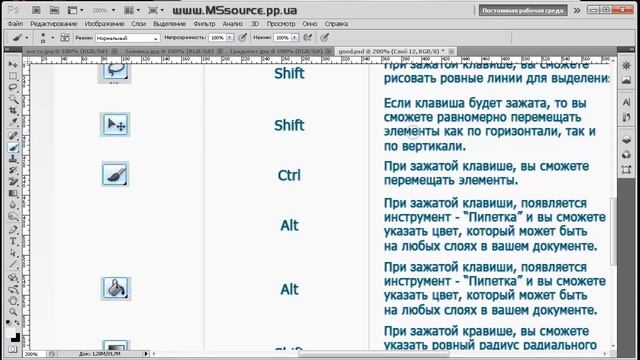Switch foreground and background colors

pyautogui.click(x=17, y=323)
